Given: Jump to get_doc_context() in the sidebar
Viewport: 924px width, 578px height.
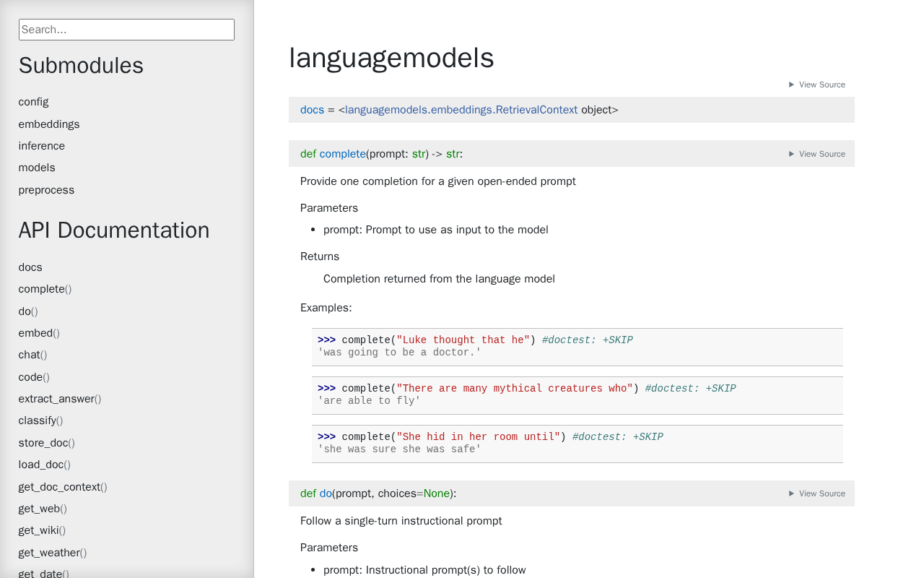Looking at the screenshot, I should (63, 487).
